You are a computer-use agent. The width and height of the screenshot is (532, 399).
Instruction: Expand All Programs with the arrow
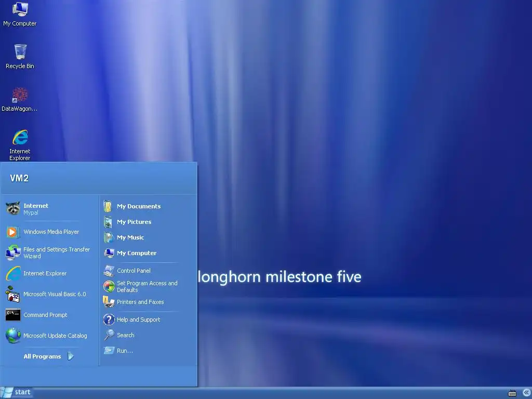71,356
